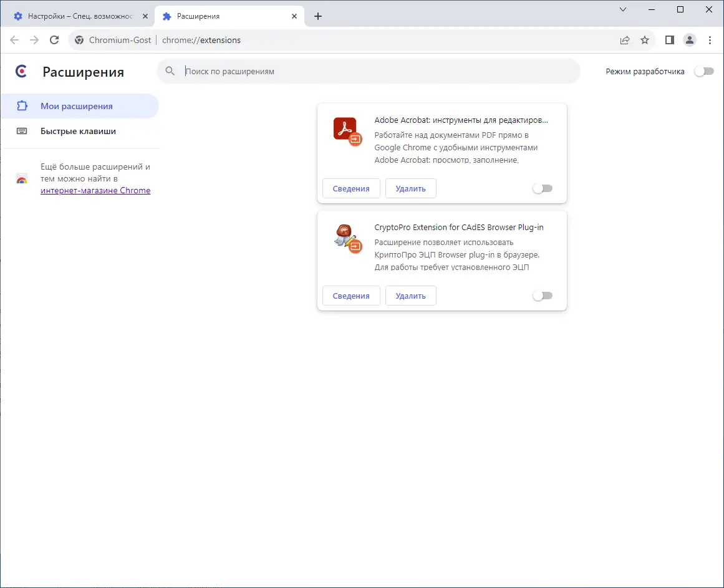Click the Расширения page heading
724x588 pixels.
pyautogui.click(x=83, y=72)
